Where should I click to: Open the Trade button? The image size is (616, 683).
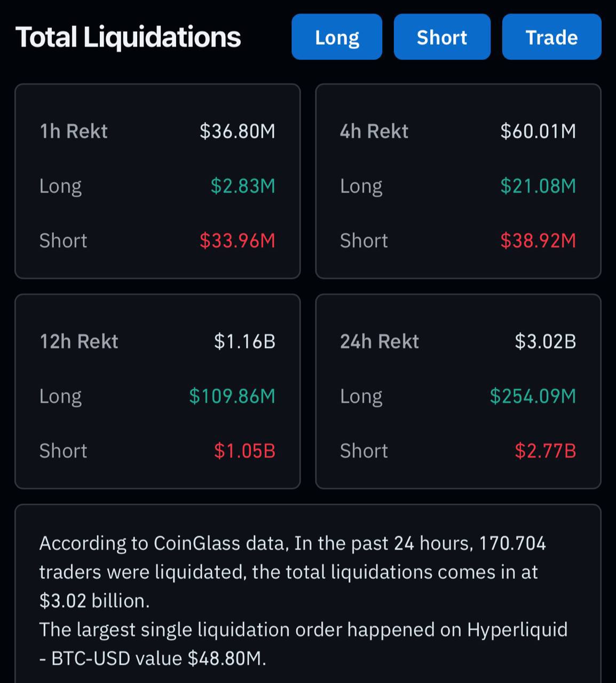551,37
